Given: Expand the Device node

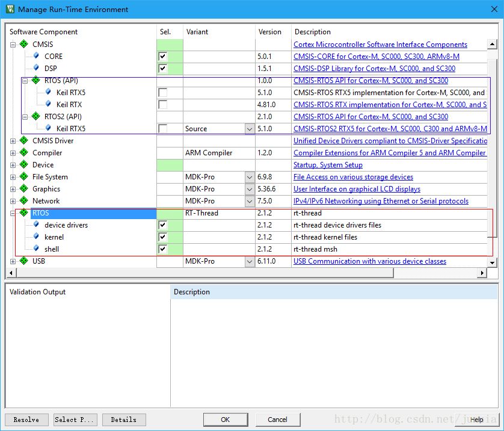Looking at the screenshot, I should (x=13, y=166).
